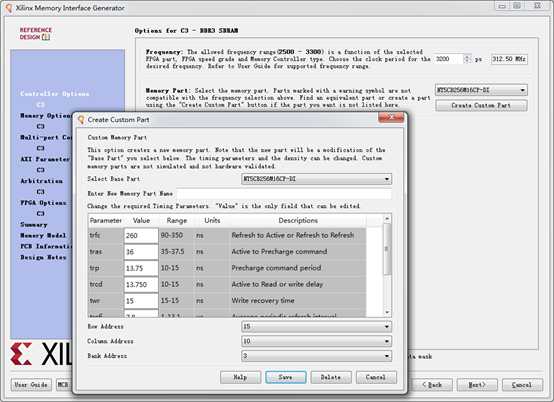
Task: Select Arbitration in sidebar
Action: pyautogui.click(x=41, y=181)
